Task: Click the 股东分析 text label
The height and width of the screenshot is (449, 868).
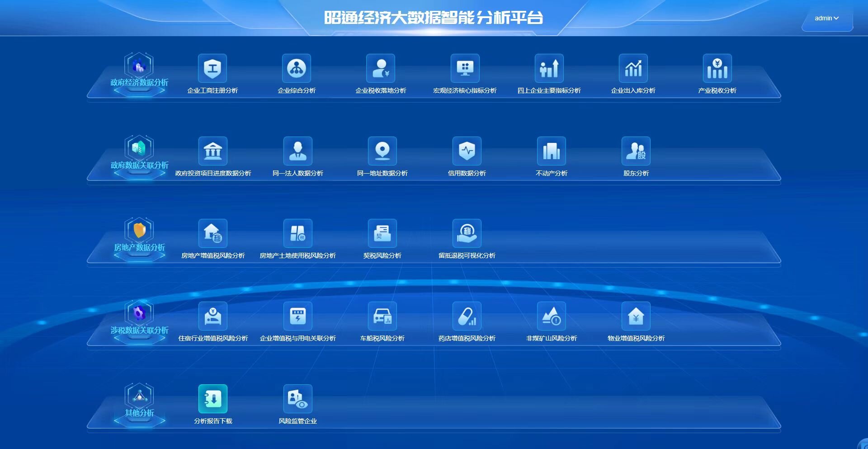Action: point(636,173)
